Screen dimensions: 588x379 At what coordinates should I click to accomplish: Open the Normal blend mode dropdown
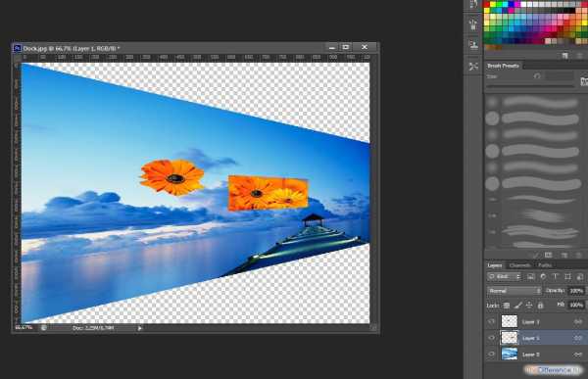tap(514, 291)
